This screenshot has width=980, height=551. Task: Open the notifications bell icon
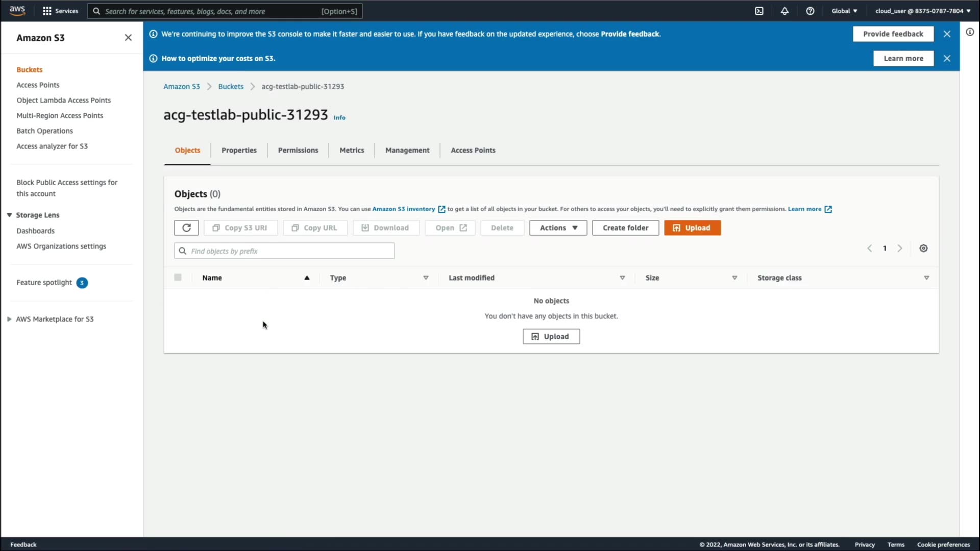[785, 11]
